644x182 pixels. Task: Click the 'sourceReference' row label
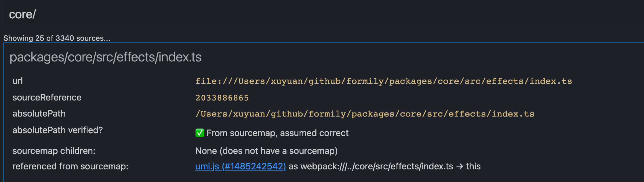pyautogui.click(x=47, y=98)
